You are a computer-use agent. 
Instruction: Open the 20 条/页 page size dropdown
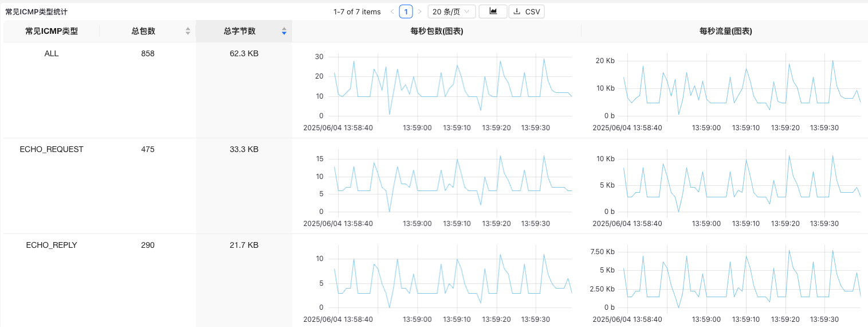tap(452, 11)
